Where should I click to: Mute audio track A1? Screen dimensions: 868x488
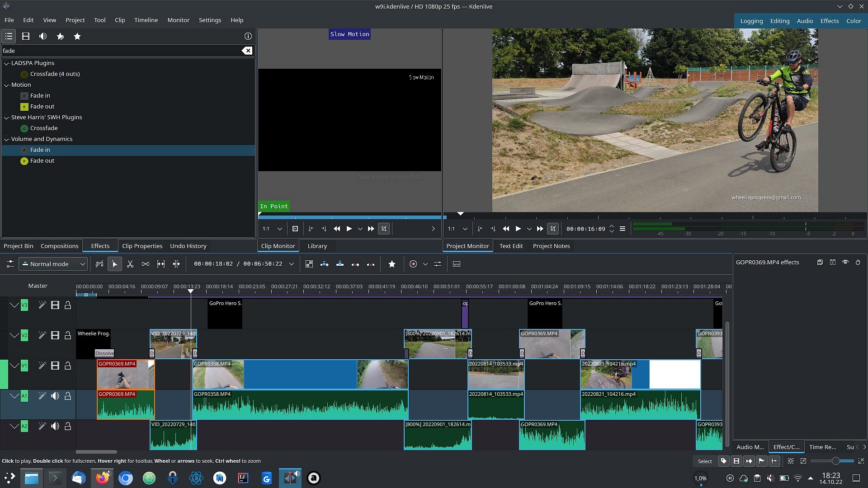pos(55,396)
